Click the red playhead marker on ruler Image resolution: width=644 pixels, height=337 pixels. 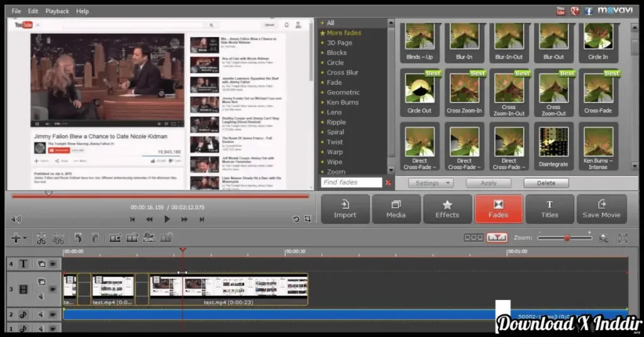(183, 250)
